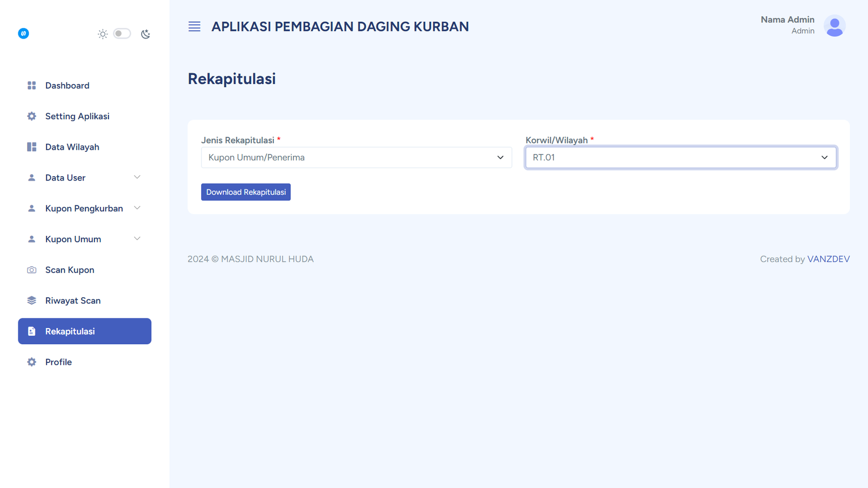Click the Setting Aplikasi gear icon
The width and height of the screenshot is (868, 488).
coord(31,116)
